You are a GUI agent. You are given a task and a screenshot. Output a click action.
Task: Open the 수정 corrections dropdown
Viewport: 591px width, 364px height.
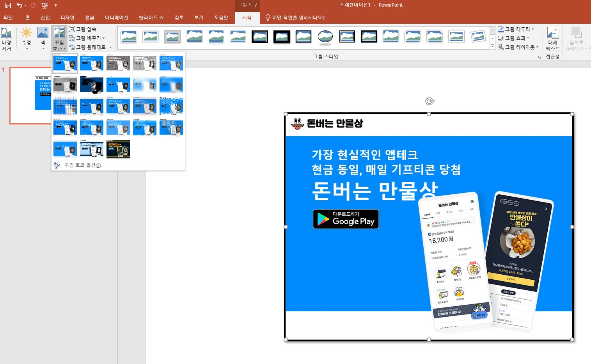click(27, 39)
